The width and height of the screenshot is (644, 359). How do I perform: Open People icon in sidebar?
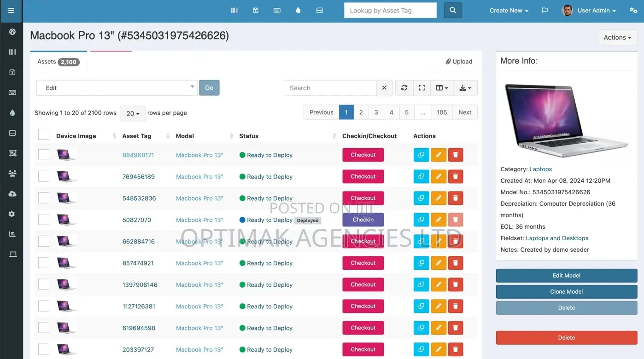coord(12,174)
